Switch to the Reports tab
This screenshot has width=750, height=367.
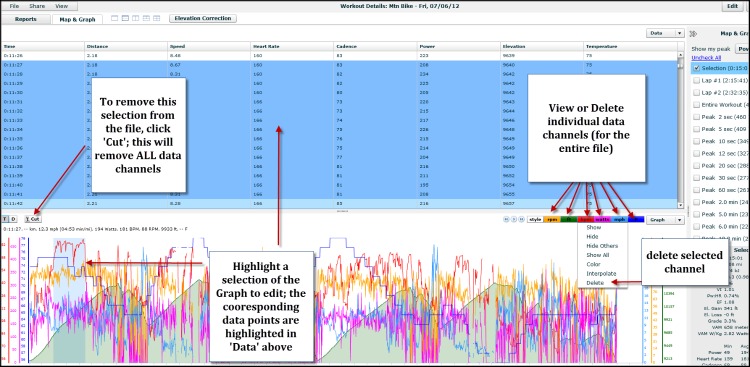pyautogui.click(x=26, y=20)
